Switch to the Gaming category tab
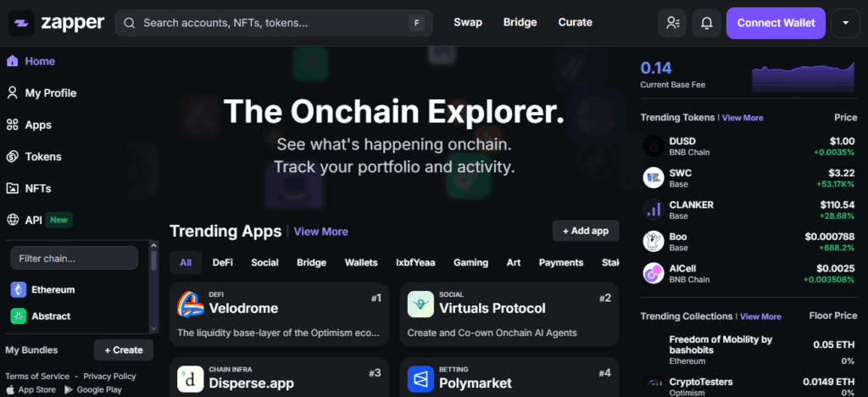The image size is (868, 397). coord(471,262)
